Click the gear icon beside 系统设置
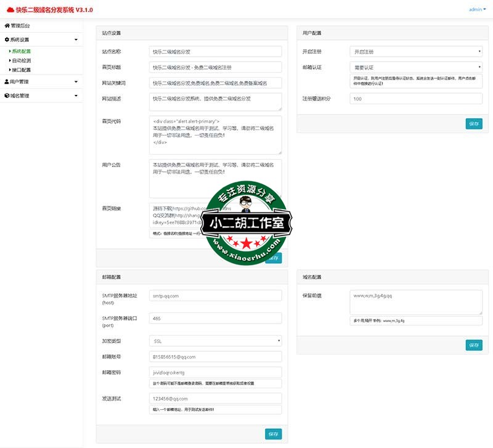The height and width of the screenshot is (448, 493). pos(7,39)
